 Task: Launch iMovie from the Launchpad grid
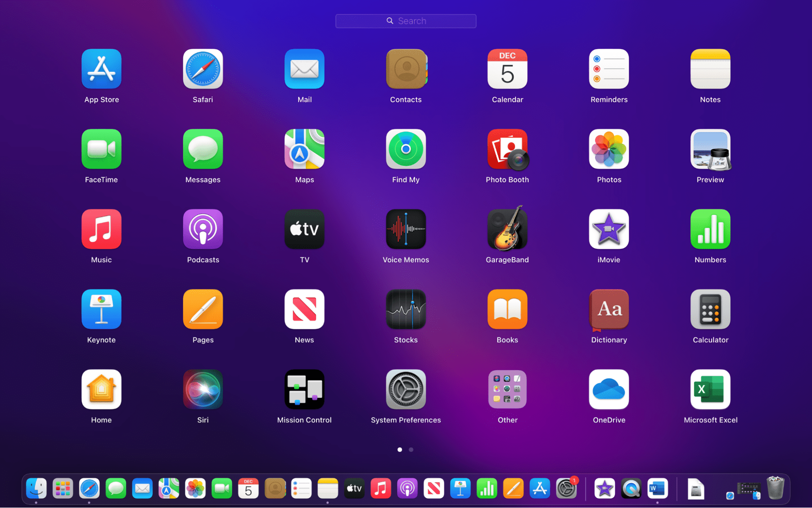tap(609, 229)
